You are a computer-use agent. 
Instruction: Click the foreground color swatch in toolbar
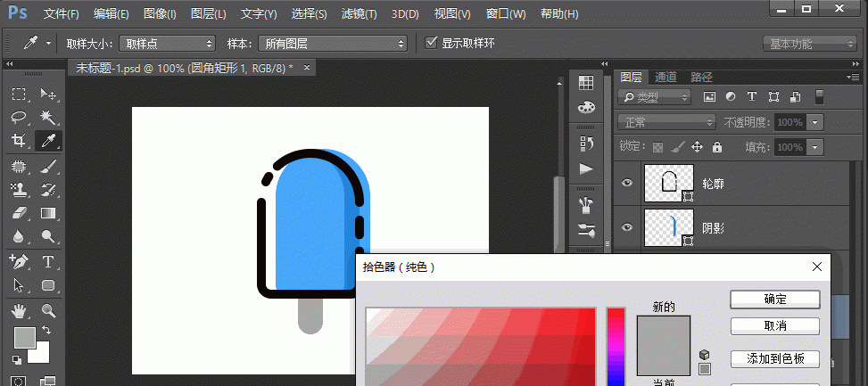24,338
